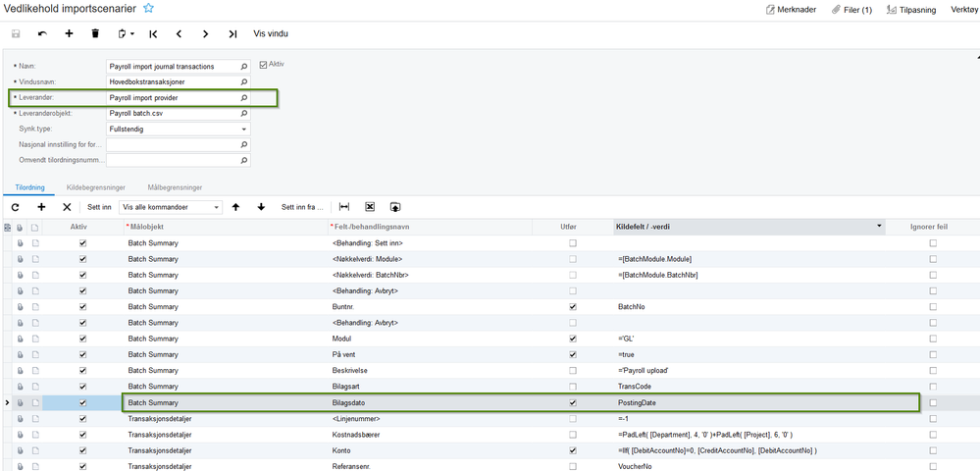Navigate to the last record
980x471 pixels.
coord(232,33)
